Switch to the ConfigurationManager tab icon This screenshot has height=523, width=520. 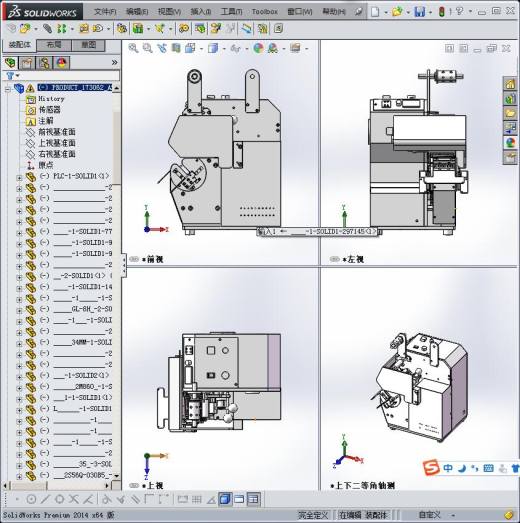(x=44, y=63)
